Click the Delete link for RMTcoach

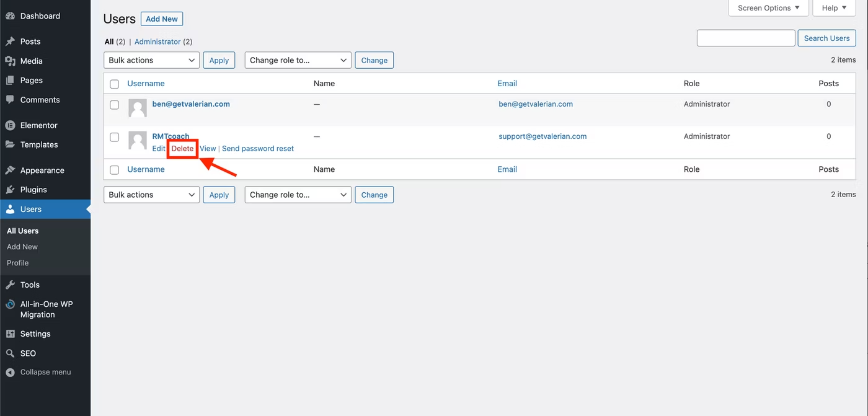182,149
